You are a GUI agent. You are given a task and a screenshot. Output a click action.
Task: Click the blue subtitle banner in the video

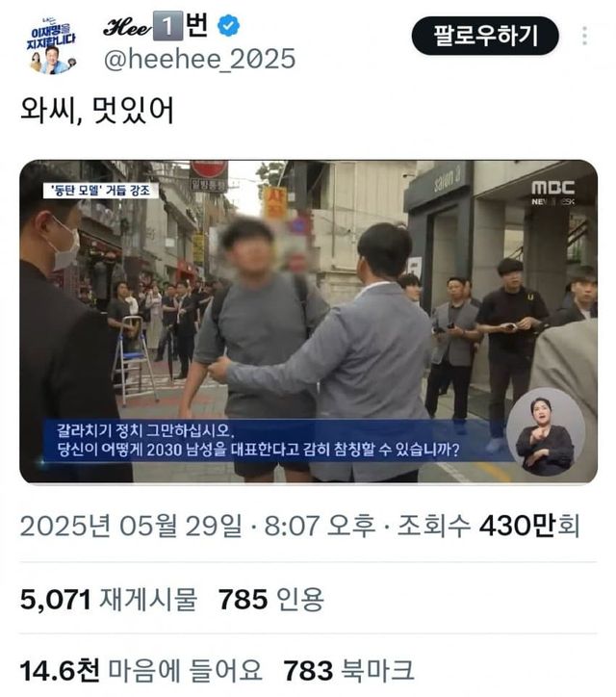point(271,441)
